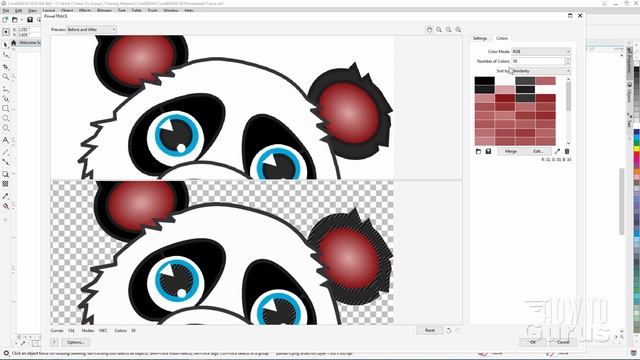
Task: Click the Number of Colors input field
Action: point(538,61)
